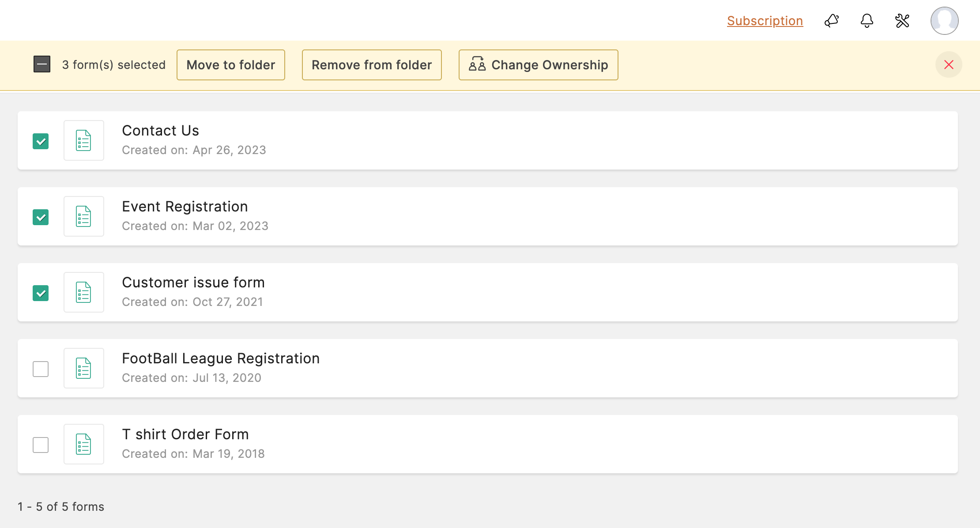980x528 pixels.
Task: Click the master select checkbox header
Action: click(x=41, y=64)
